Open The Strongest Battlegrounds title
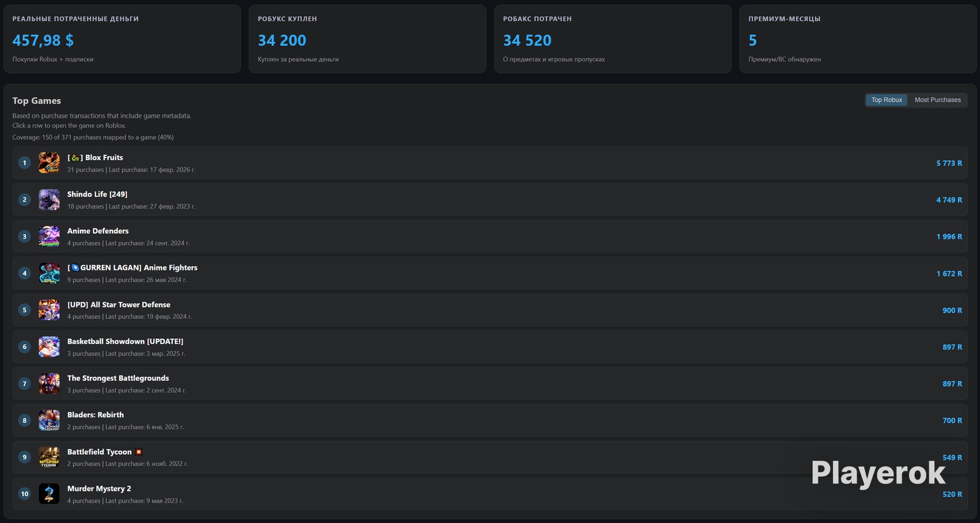Screen dimensions: 980x523 (x=118, y=378)
